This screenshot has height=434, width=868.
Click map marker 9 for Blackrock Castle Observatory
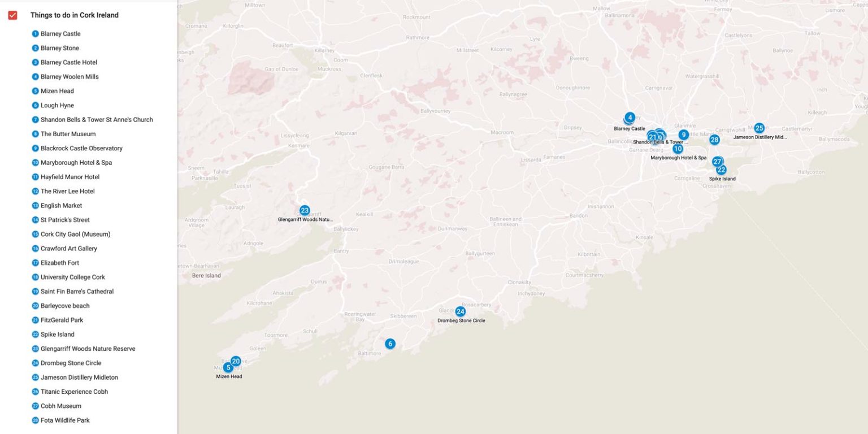pos(684,134)
